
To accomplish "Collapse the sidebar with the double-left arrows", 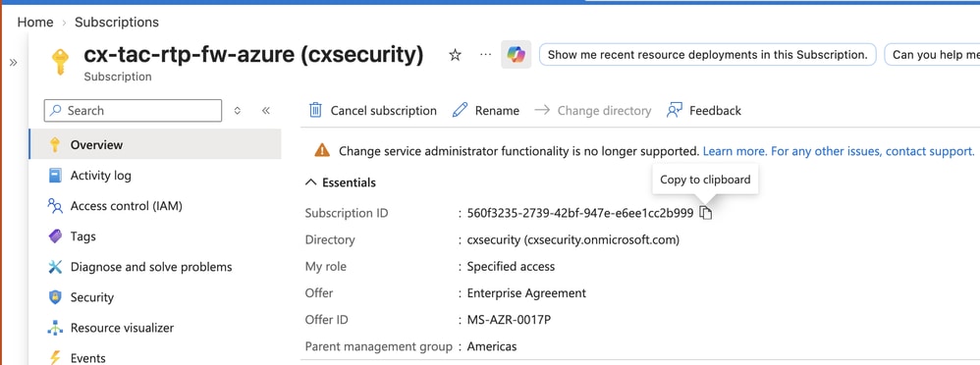I will (x=266, y=111).
